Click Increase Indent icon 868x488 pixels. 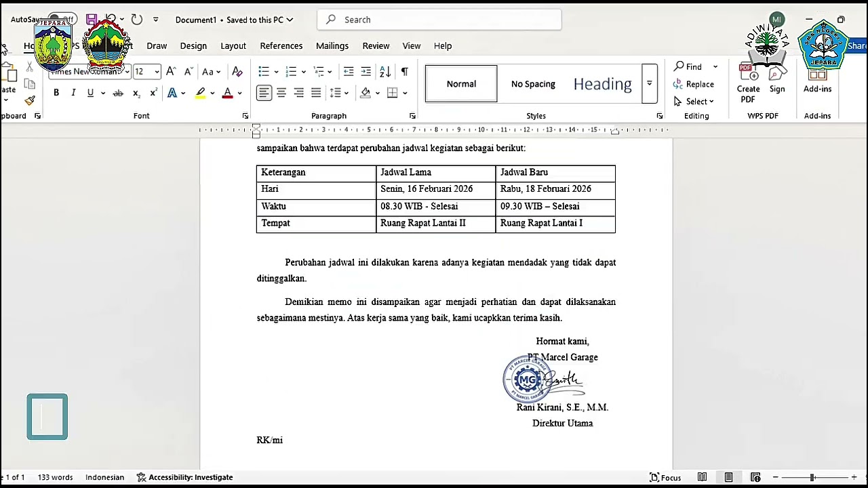coord(366,71)
